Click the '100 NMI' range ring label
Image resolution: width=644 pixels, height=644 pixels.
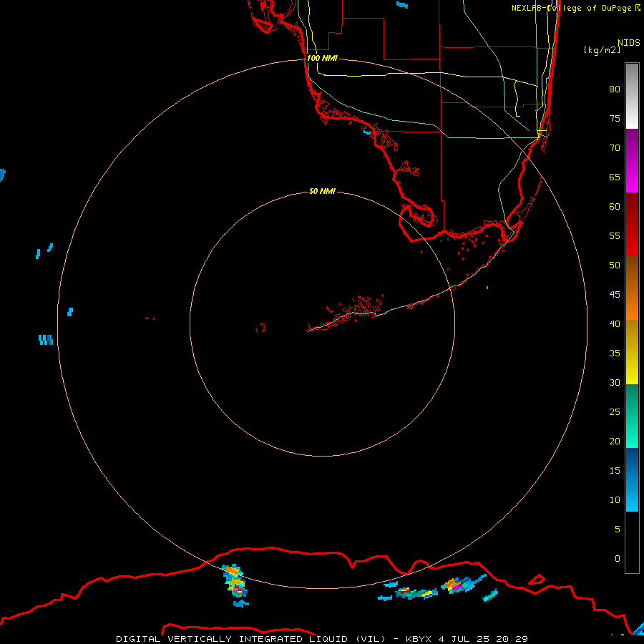click(x=322, y=58)
